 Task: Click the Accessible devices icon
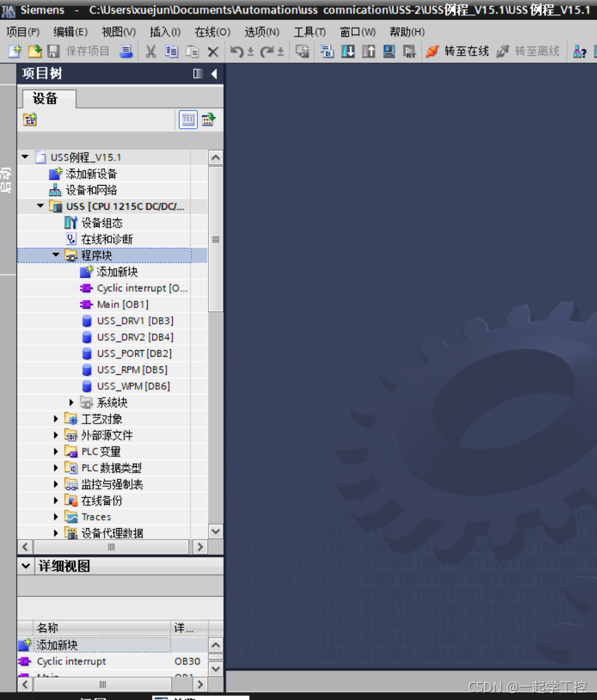[x=580, y=52]
